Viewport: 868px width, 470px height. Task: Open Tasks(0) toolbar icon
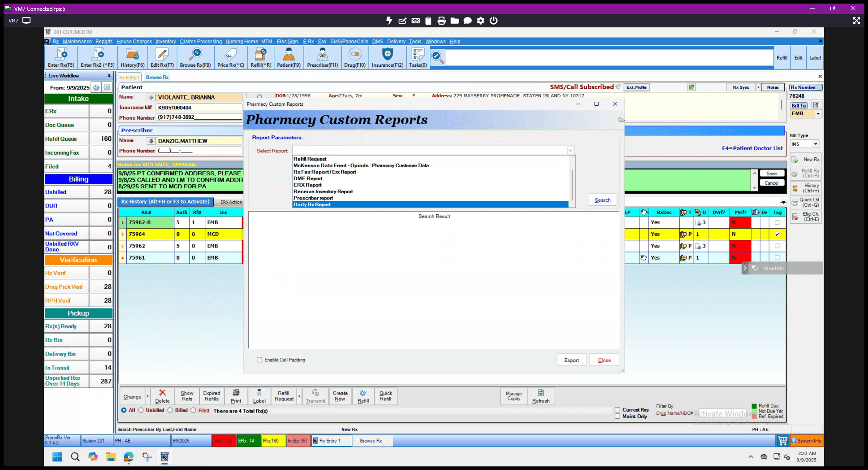click(x=418, y=58)
